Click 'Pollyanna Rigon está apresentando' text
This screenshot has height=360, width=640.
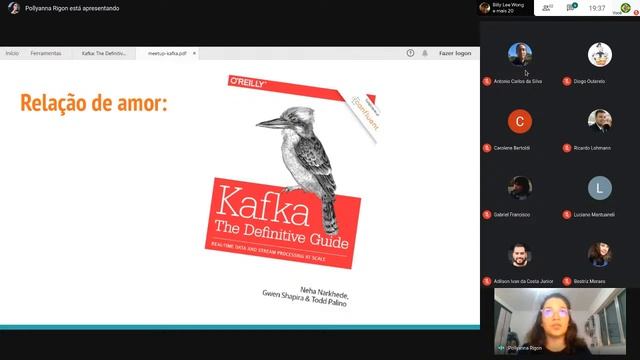click(x=72, y=8)
